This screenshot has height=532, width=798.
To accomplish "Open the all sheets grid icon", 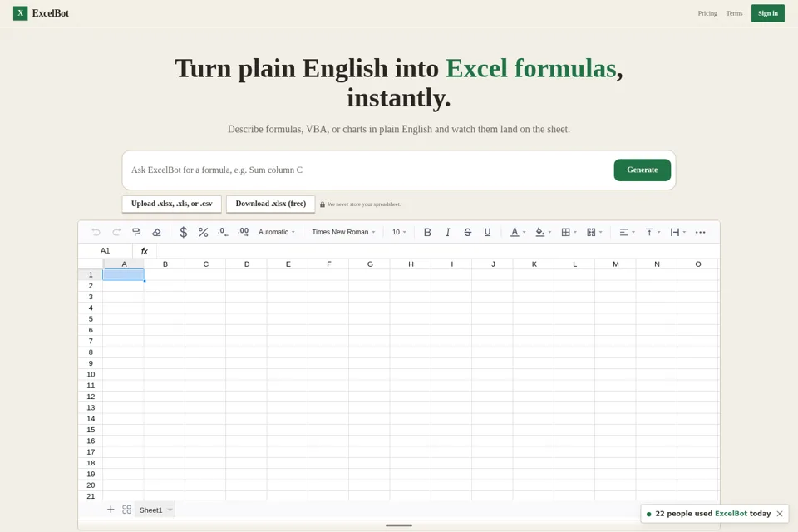I will click(x=126, y=510).
